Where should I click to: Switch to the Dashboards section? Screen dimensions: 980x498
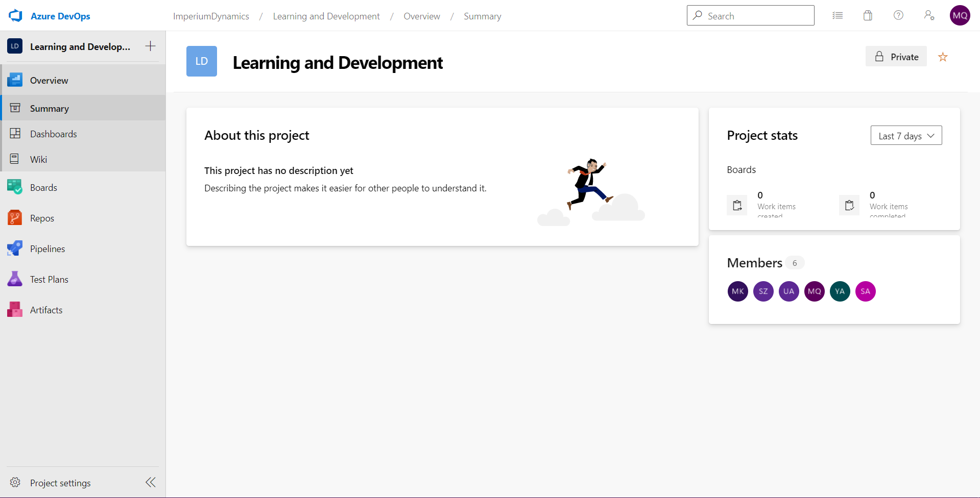point(53,134)
